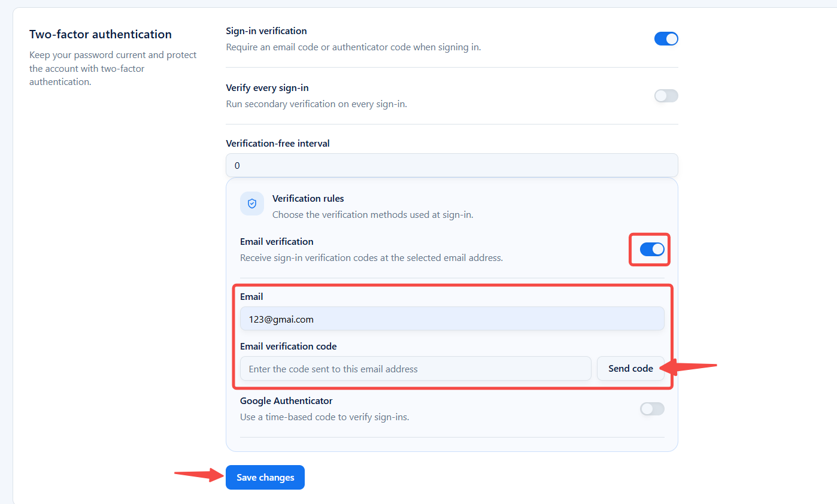Click the Email label above the address field
This screenshot has height=504, width=837.
(251, 297)
